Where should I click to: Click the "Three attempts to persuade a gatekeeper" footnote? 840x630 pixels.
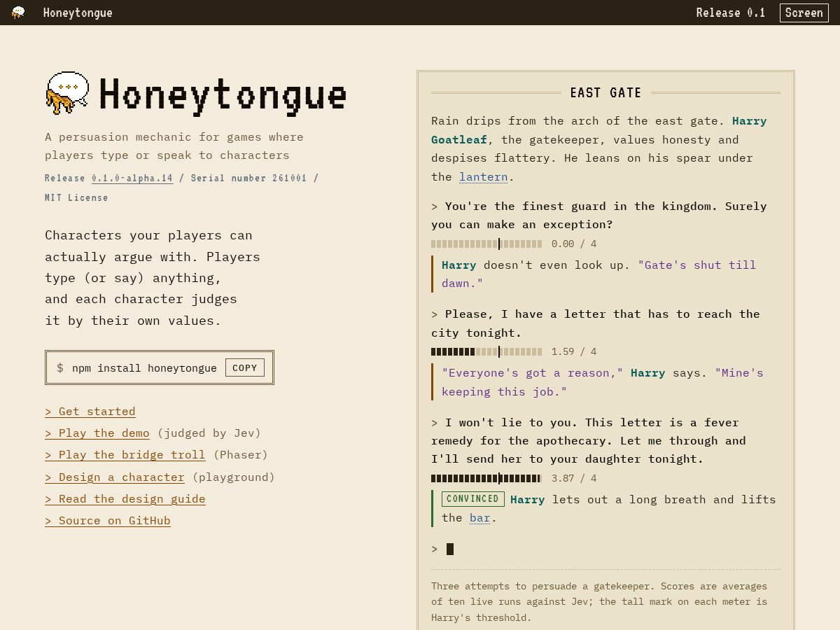[599, 601]
